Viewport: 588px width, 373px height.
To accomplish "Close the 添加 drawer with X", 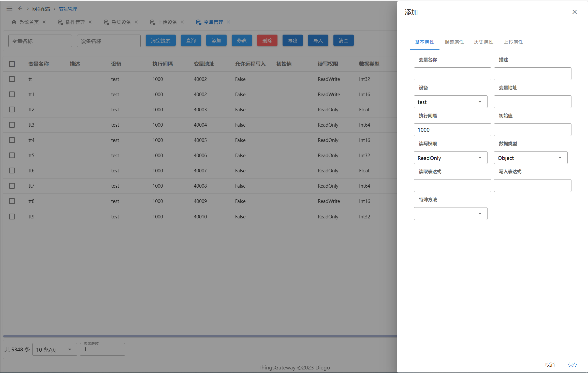I will click(x=575, y=12).
